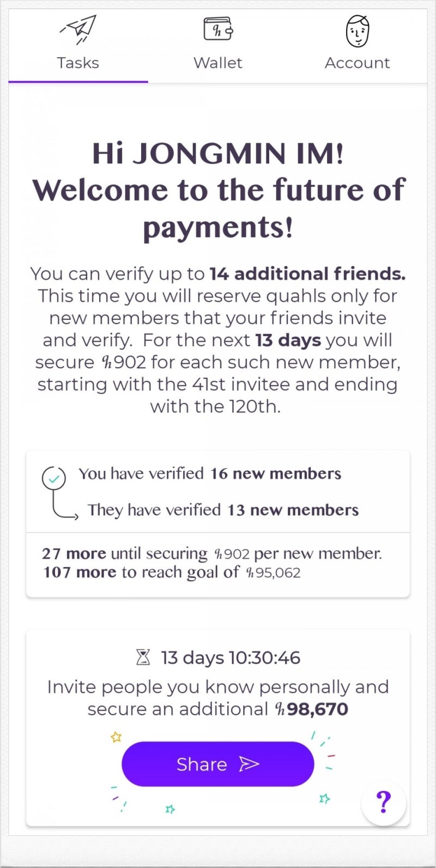
Task: Click 'You have verified 16 new members'
Action: [x=210, y=474]
